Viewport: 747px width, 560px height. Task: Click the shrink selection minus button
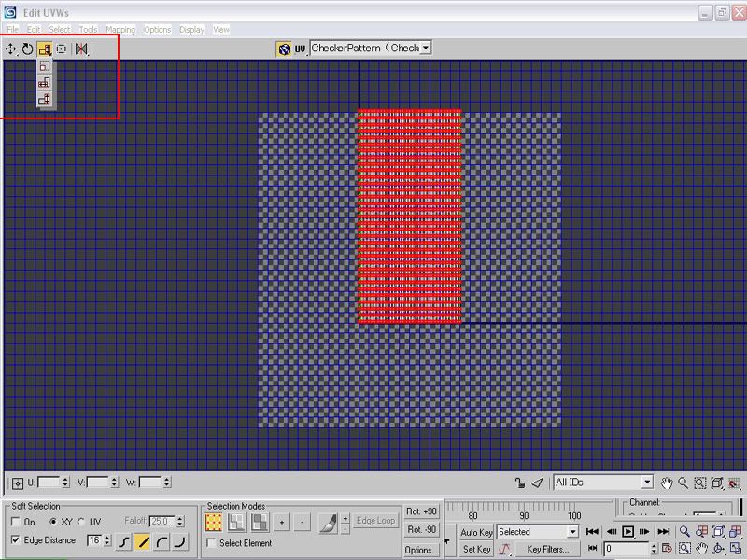coord(302,523)
